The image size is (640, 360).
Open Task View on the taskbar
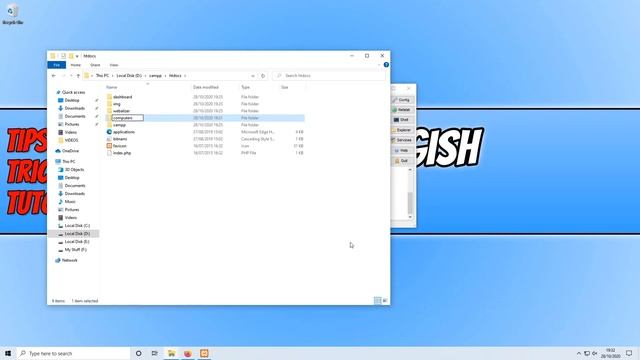click(x=155, y=353)
